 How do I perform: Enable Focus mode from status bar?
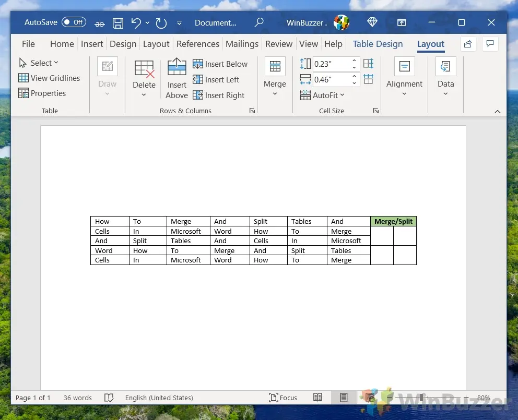point(282,398)
